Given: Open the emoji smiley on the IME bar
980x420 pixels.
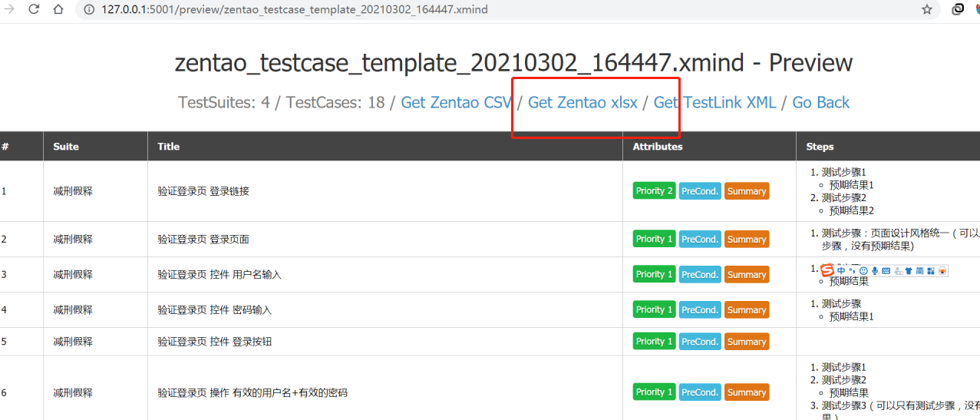Looking at the screenshot, I should click(863, 270).
